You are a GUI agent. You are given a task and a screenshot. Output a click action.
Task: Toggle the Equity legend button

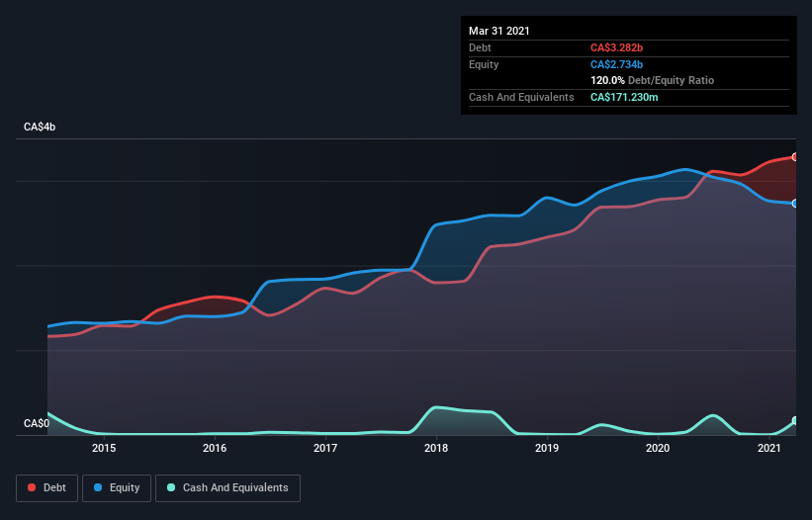pyautogui.click(x=117, y=488)
